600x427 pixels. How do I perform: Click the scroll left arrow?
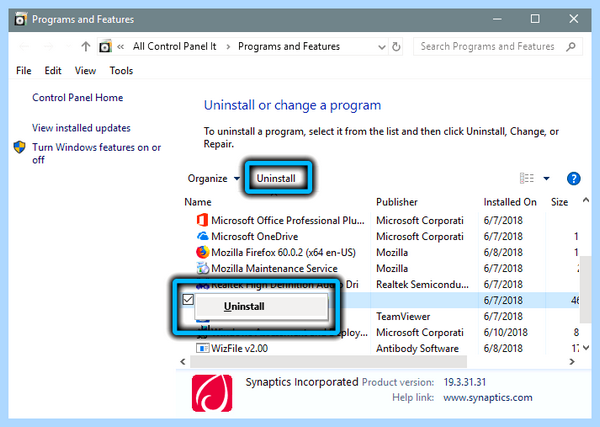click(183, 362)
